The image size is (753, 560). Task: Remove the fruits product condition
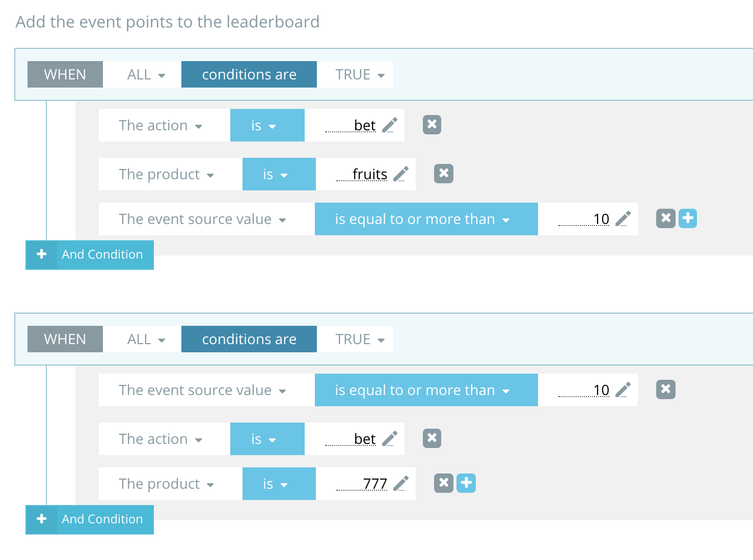[443, 174]
